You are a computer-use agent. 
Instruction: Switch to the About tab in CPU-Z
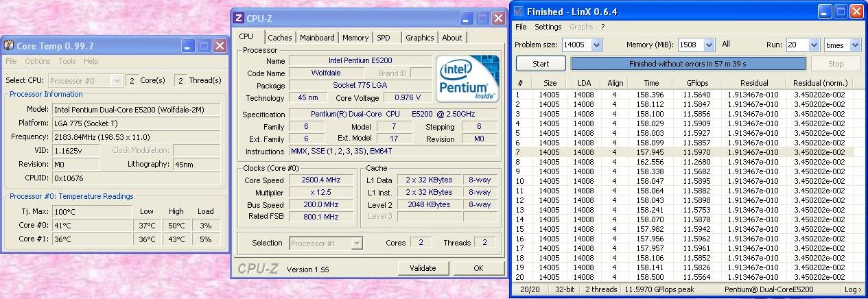point(452,38)
